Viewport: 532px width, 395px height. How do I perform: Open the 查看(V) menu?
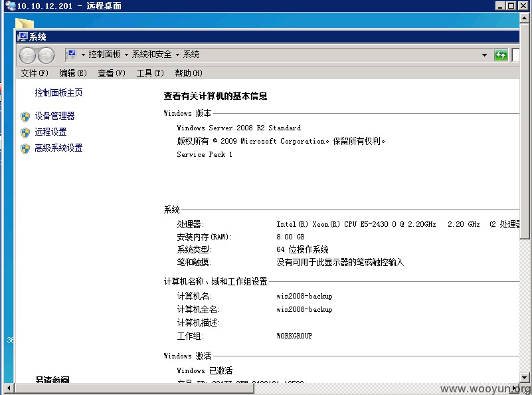coord(112,73)
